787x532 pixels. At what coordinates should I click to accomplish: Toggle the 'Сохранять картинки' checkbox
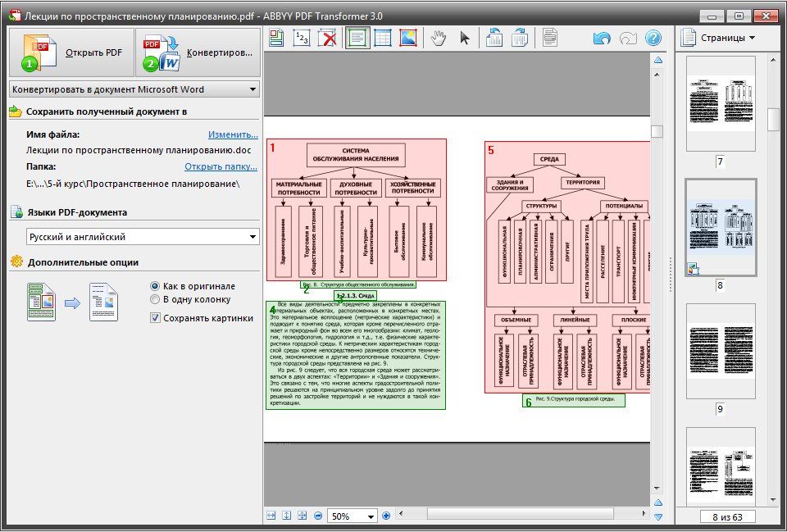(155, 318)
